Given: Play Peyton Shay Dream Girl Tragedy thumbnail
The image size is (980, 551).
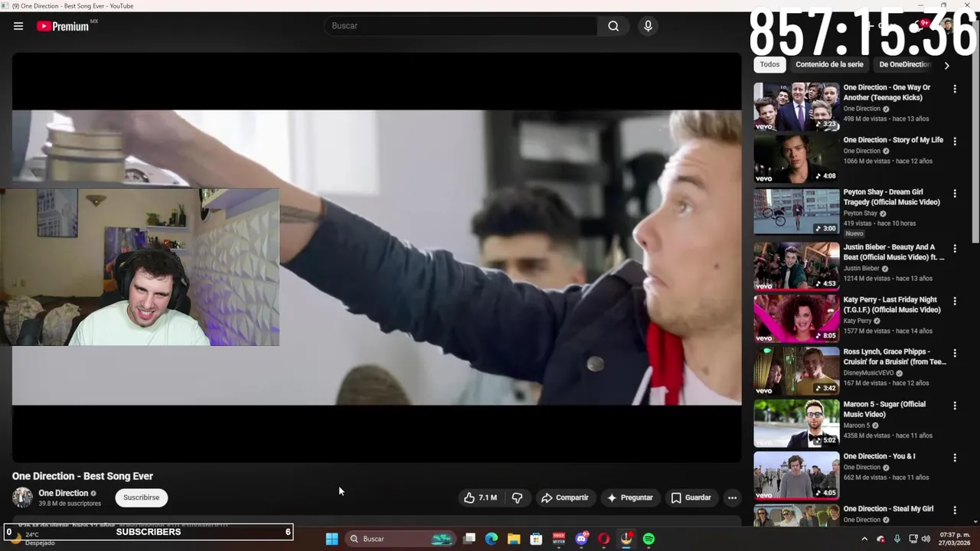Looking at the screenshot, I should tap(796, 211).
